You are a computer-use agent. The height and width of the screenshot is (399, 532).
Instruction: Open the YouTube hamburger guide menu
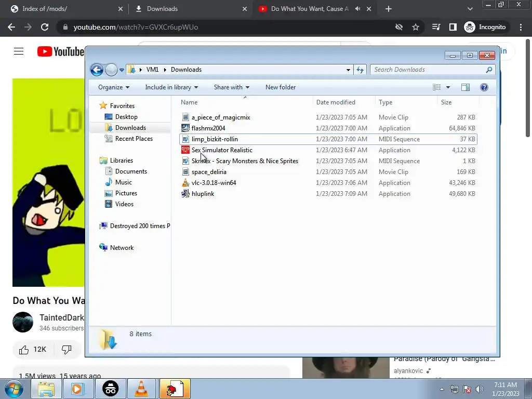[19, 51]
